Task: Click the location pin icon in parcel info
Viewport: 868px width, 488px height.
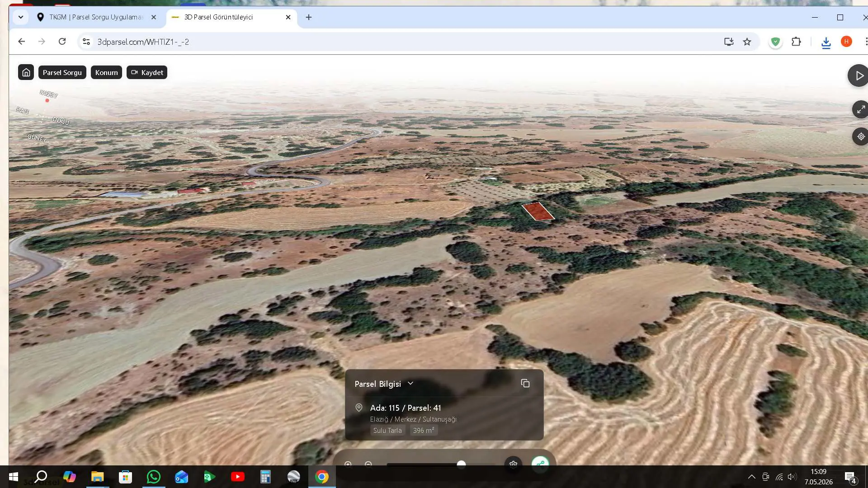Action: (359, 408)
